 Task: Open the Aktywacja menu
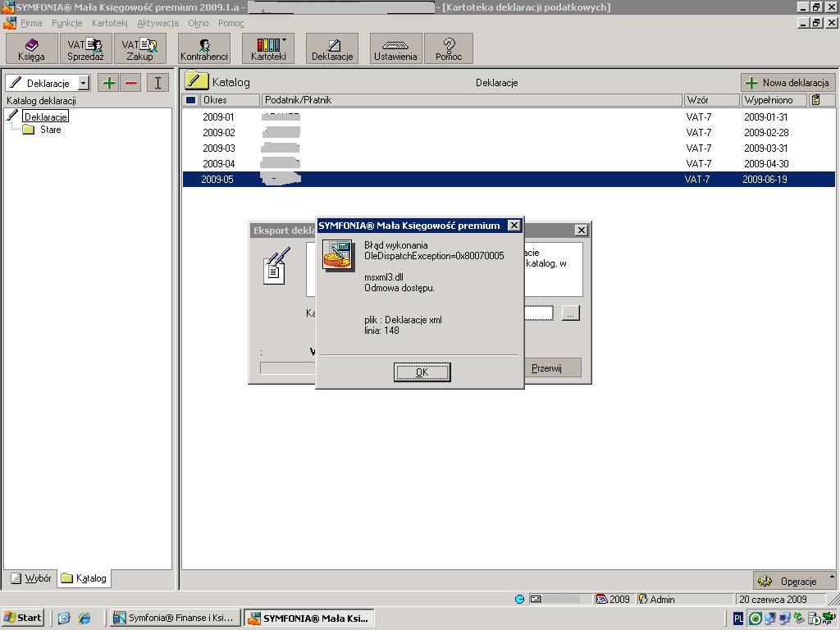(157, 23)
